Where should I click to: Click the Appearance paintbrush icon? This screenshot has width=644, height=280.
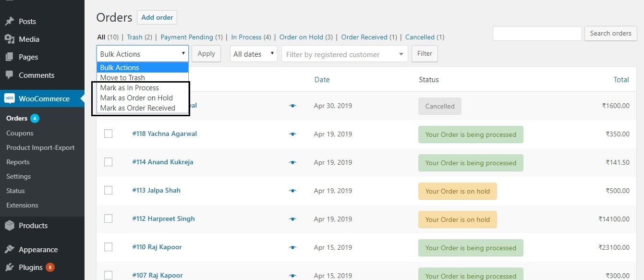point(9,249)
